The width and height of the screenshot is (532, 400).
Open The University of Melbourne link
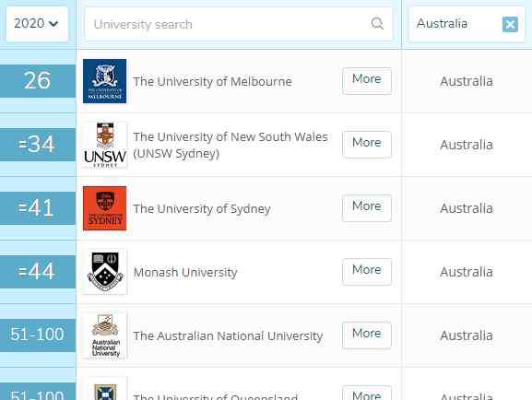click(212, 81)
